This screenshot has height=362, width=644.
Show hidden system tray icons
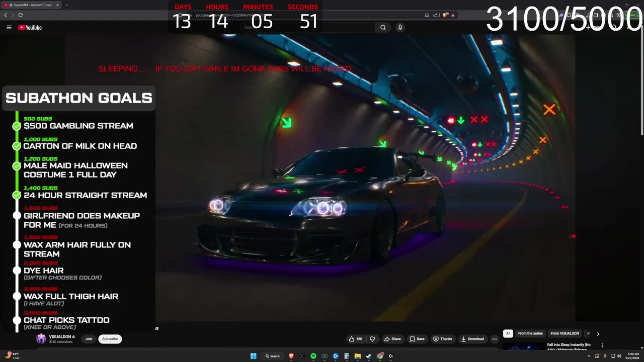pos(589,356)
